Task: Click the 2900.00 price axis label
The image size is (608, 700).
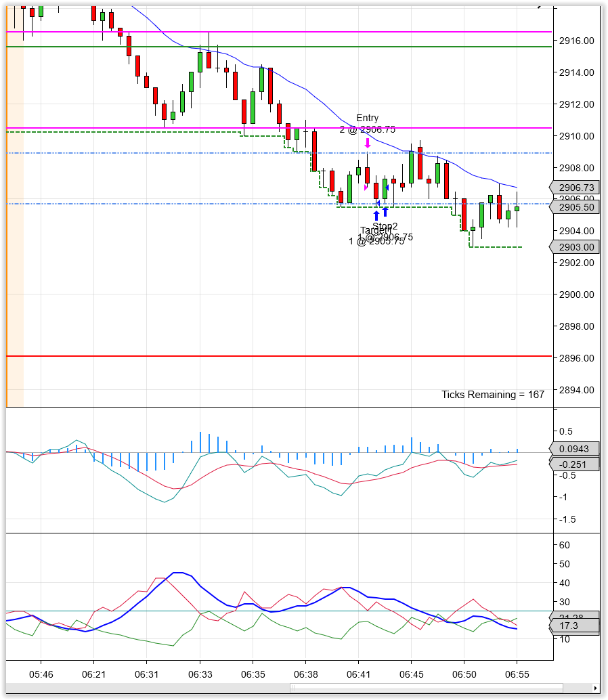Action: (x=577, y=294)
